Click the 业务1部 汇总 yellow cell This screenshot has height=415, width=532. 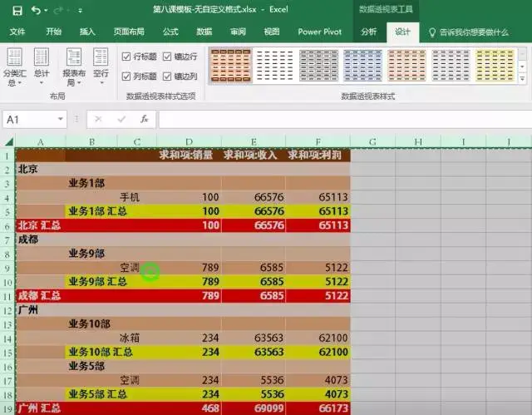pyautogui.click(x=98, y=211)
